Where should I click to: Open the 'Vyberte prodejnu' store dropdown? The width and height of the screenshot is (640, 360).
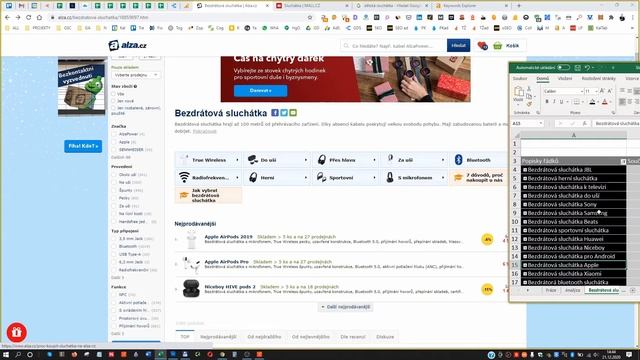(x=136, y=75)
